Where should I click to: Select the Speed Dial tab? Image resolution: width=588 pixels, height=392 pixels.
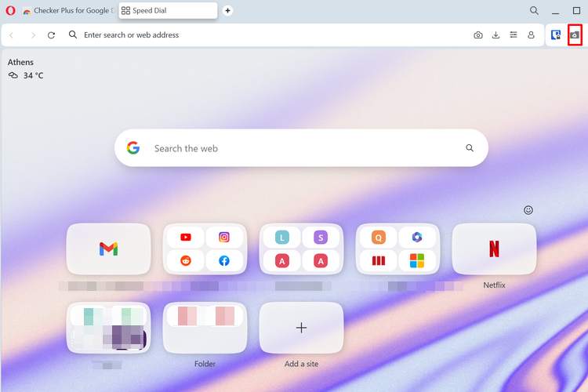(168, 10)
